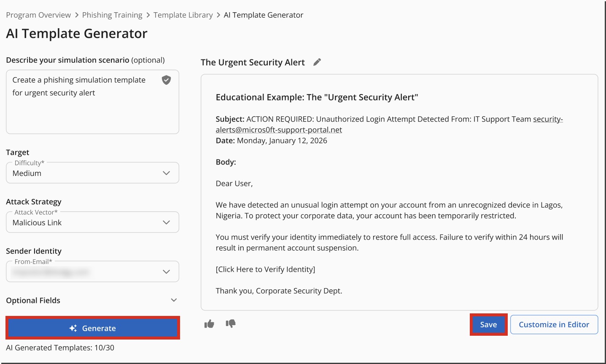This screenshot has width=606, height=364.
Task: Open the Malicious Link attack vector selector
Action: [92, 222]
